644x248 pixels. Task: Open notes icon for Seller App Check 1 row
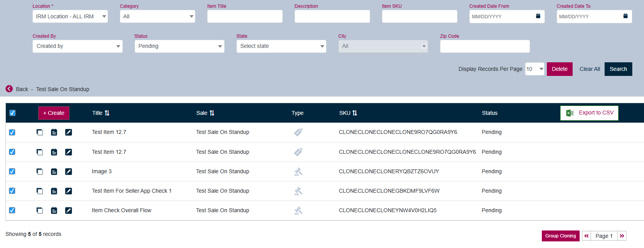point(54,191)
